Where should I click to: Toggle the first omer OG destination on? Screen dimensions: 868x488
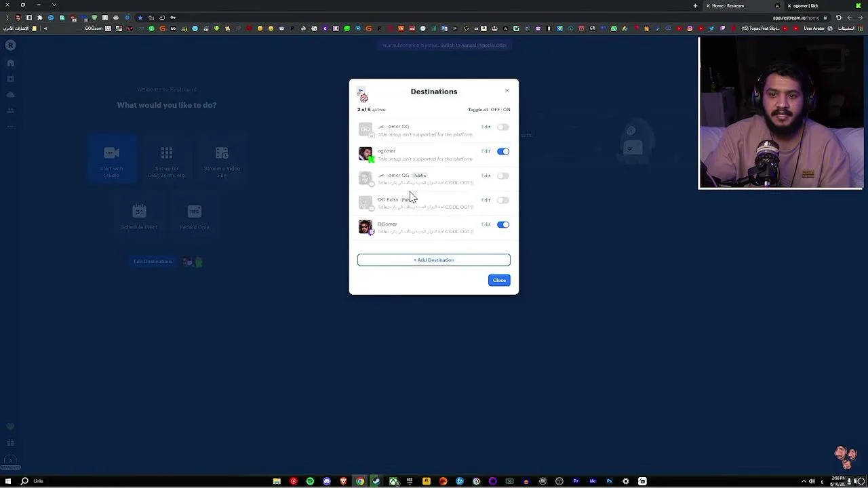[x=502, y=127]
